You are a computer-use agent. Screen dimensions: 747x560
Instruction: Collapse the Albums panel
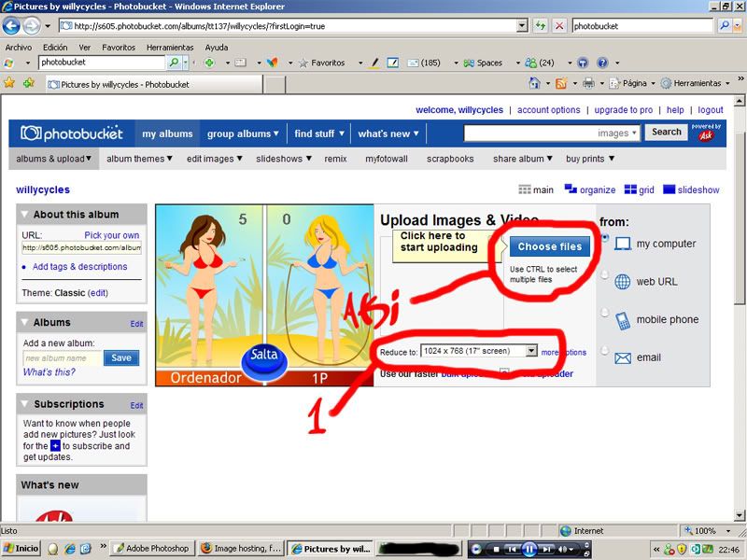coord(25,322)
